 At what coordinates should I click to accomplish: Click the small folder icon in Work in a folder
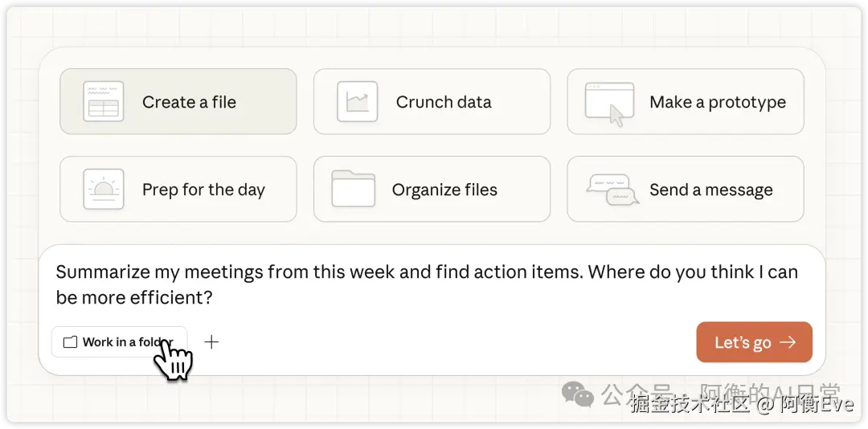click(x=70, y=342)
